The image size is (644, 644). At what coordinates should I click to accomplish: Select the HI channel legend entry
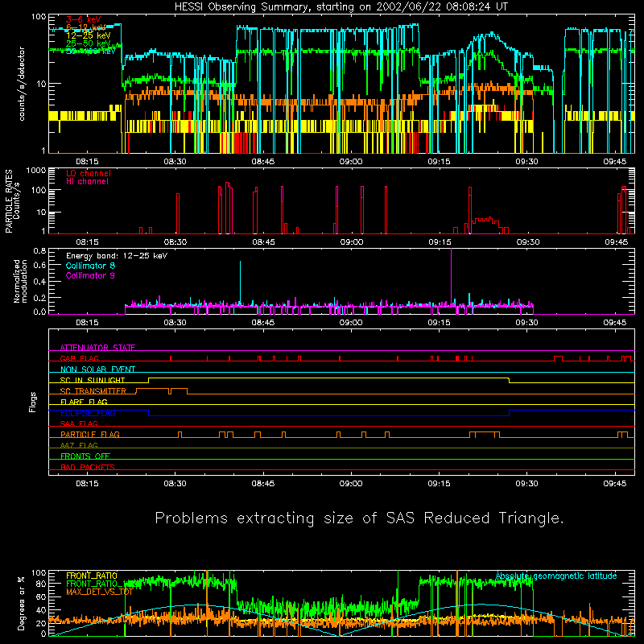click(87, 182)
